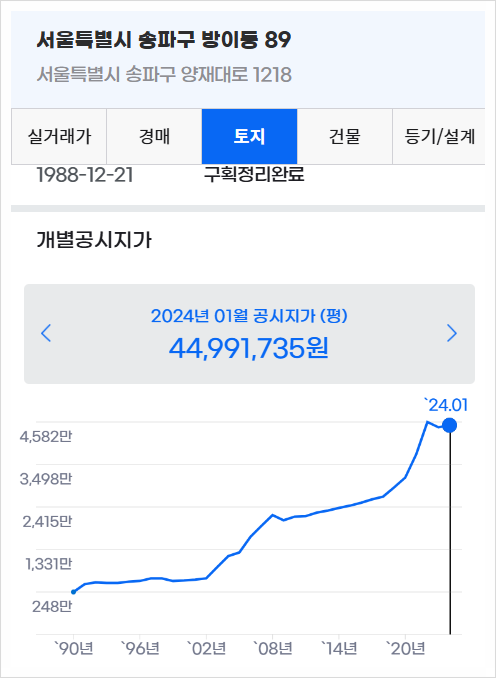The height and width of the screenshot is (678, 496).
Task: Show the next year's land price
Action: (x=451, y=333)
